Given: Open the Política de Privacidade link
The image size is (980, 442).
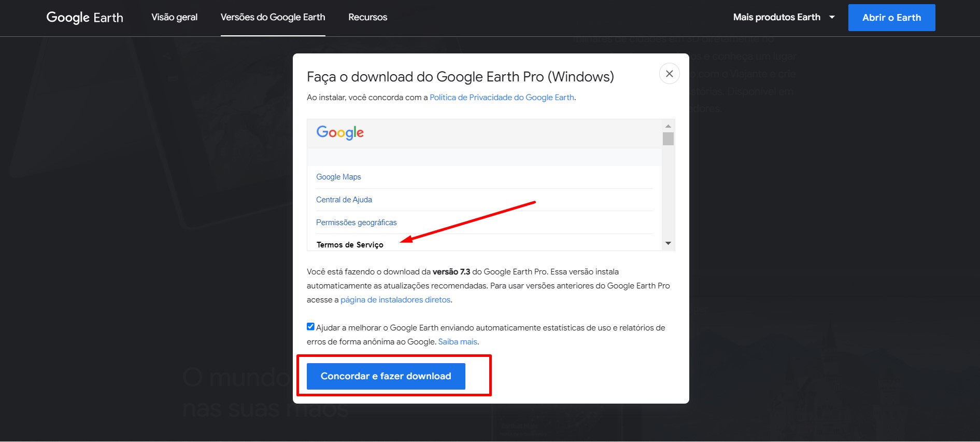Looking at the screenshot, I should [x=501, y=97].
